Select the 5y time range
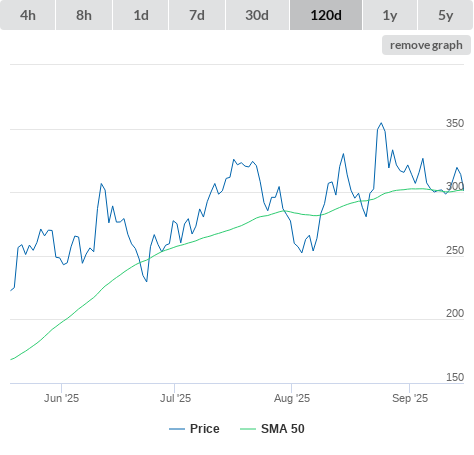474x455 pixels. pyautogui.click(x=446, y=15)
